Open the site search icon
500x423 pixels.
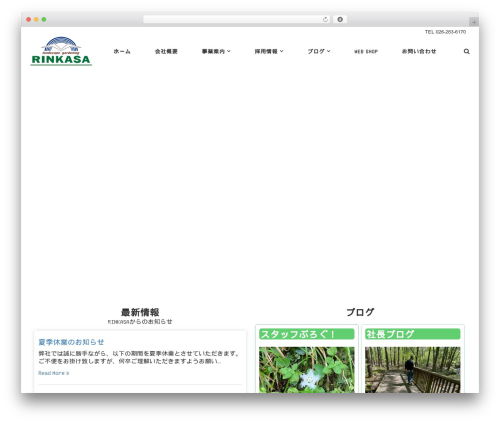point(466,51)
